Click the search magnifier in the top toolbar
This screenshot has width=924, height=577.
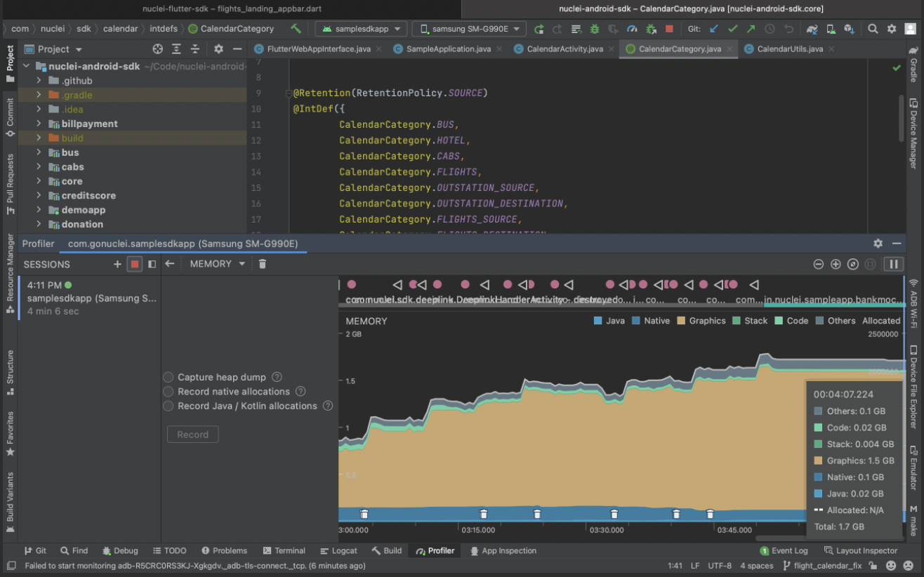[x=873, y=29]
